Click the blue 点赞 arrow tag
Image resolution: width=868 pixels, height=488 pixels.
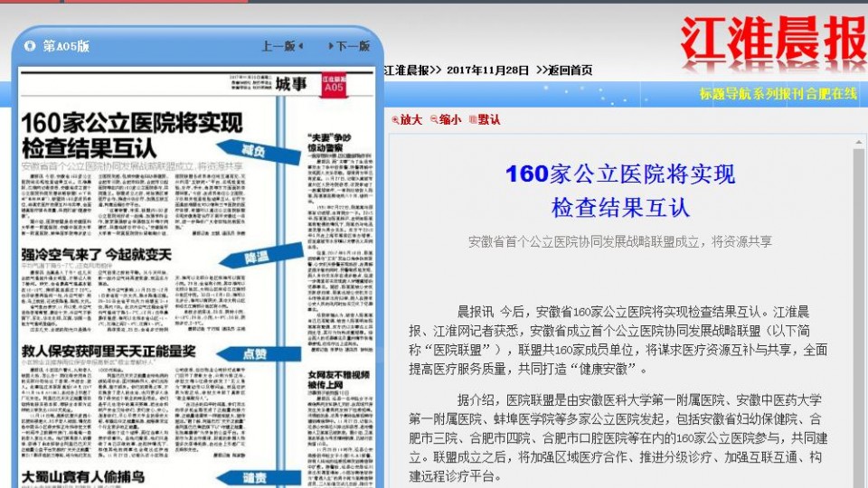254,355
